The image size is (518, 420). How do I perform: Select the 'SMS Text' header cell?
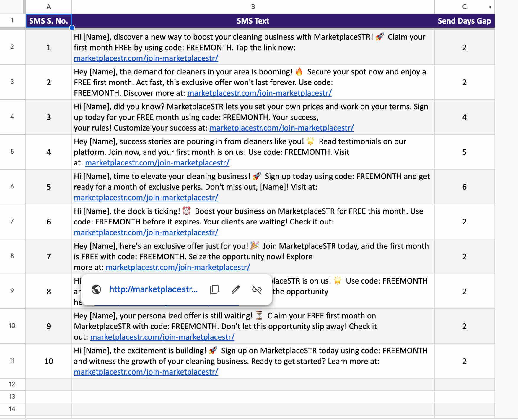tap(253, 21)
